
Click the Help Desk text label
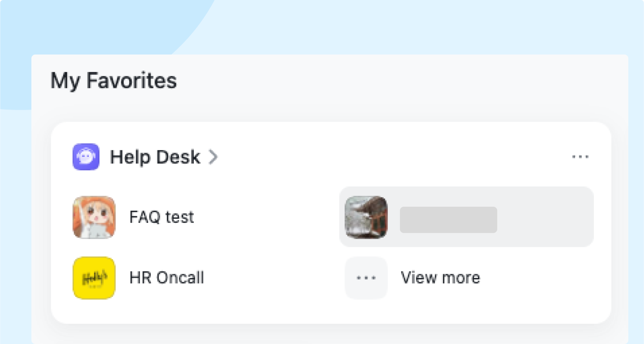[155, 157]
